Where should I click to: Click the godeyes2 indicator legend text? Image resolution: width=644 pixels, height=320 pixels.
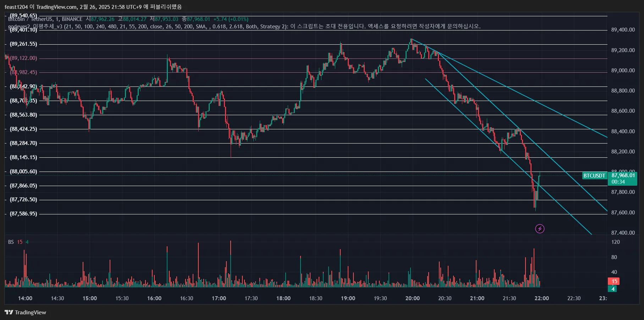coord(244,26)
